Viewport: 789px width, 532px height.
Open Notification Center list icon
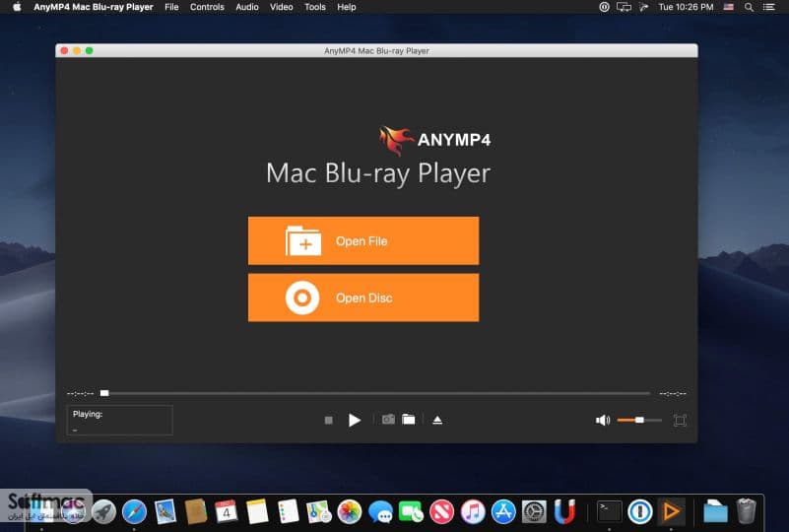pos(769,7)
